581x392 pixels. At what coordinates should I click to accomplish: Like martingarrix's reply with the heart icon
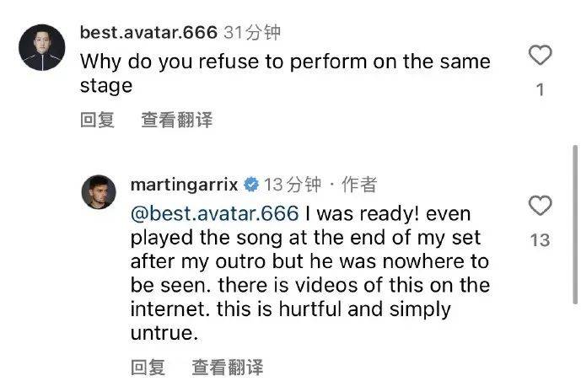pos(540,207)
